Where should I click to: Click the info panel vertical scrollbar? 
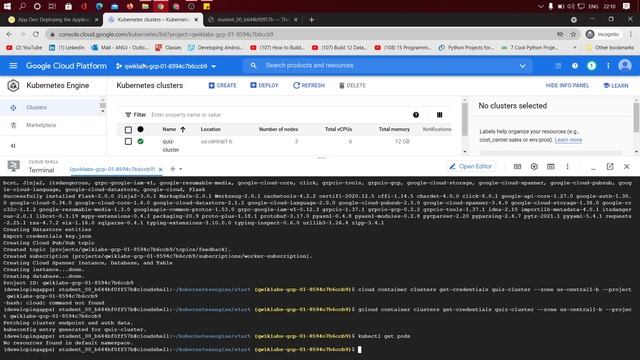point(636,118)
